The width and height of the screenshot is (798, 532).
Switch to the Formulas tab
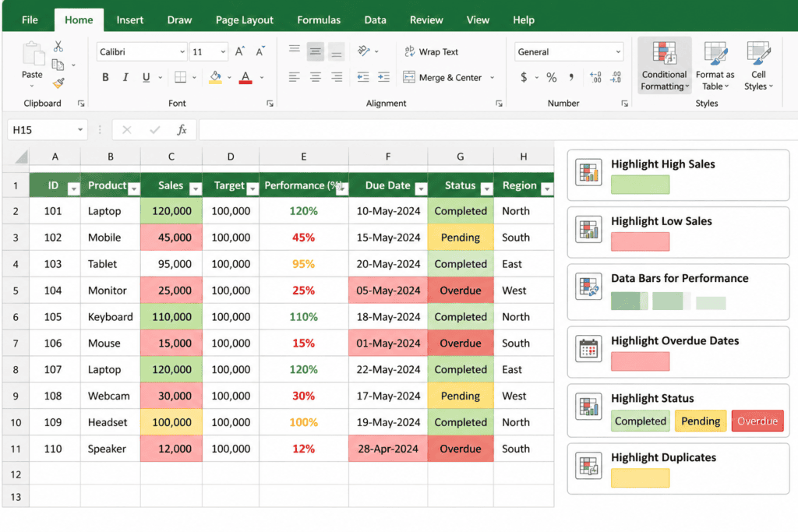pos(319,19)
